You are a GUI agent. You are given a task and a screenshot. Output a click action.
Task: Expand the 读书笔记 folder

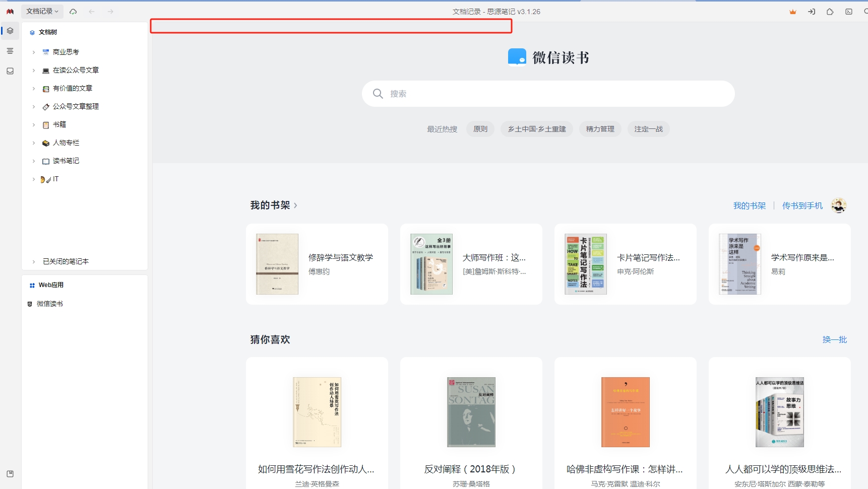coord(33,161)
